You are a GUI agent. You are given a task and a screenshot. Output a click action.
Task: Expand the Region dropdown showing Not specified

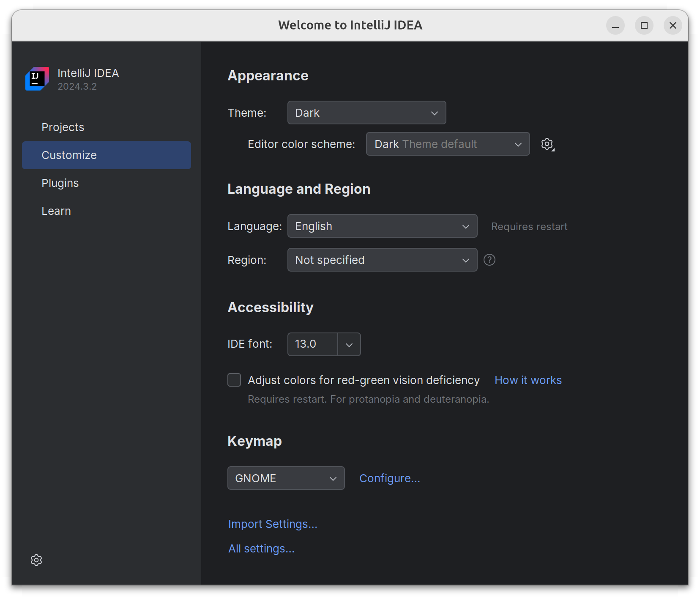point(382,260)
